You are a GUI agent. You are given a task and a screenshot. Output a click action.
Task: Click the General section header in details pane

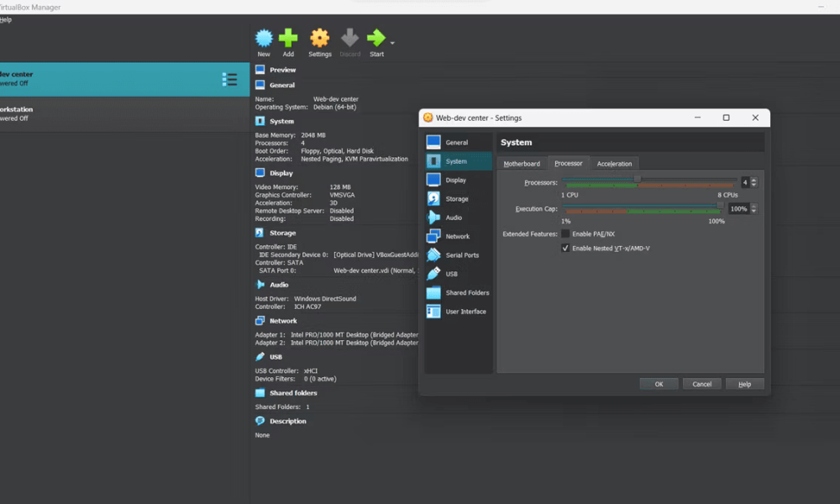point(281,85)
